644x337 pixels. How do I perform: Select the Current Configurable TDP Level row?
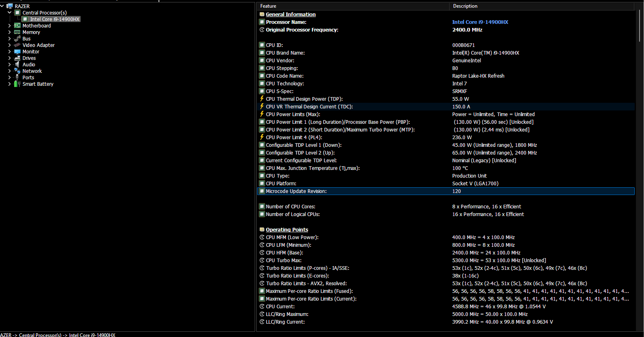[x=446, y=160]
